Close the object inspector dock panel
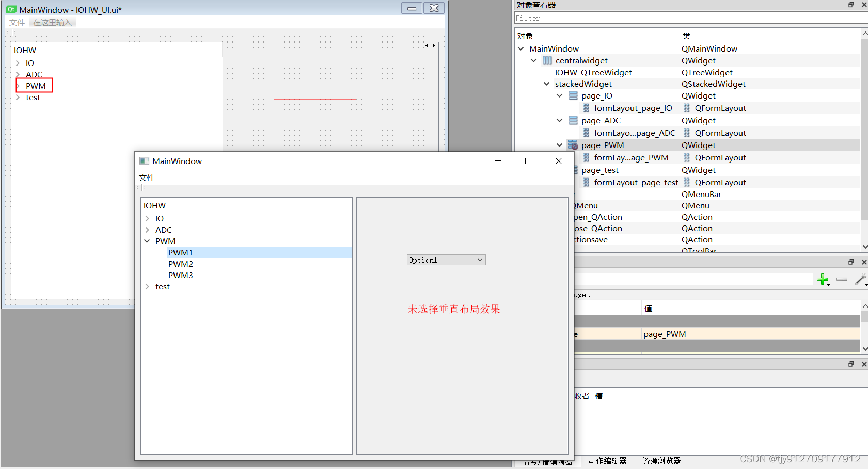The width and height of the screenshot is (868, 469). click(x=864, y=5)
